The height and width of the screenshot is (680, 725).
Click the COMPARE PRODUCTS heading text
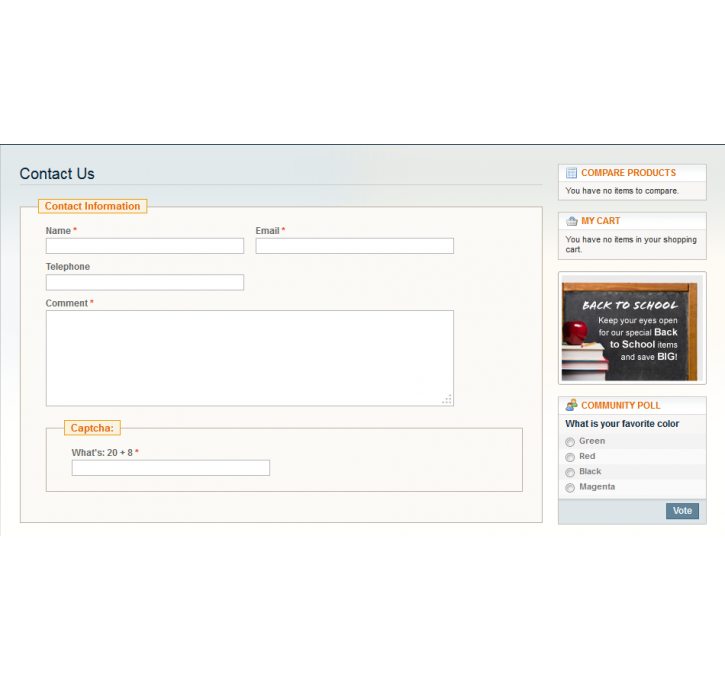click(x=628, y=173)
